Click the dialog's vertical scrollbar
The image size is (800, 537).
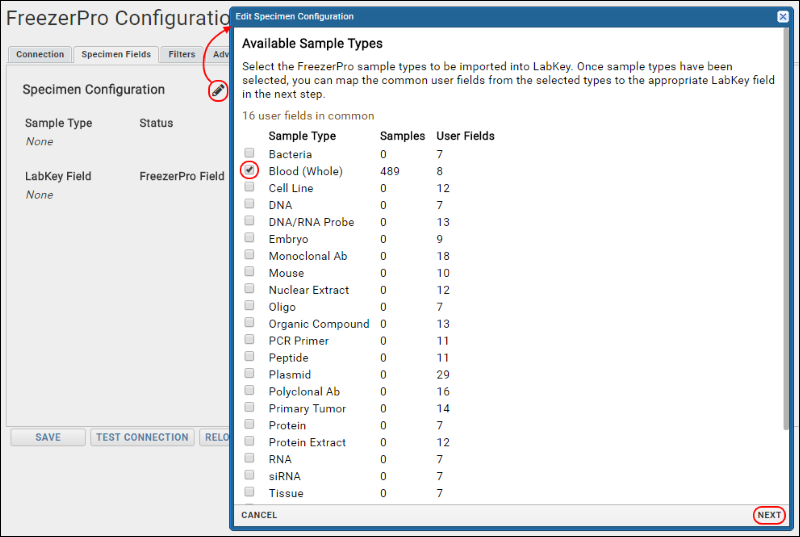pyautogui.click(x=785, y=229)
